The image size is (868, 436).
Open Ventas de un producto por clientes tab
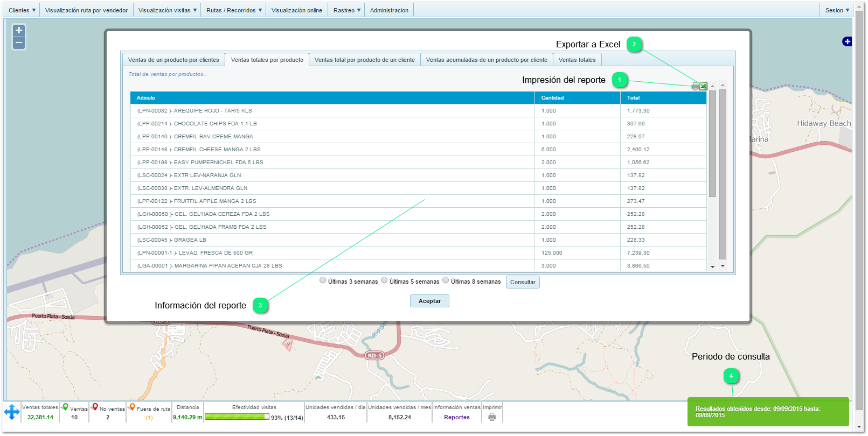tap(173, 60)
